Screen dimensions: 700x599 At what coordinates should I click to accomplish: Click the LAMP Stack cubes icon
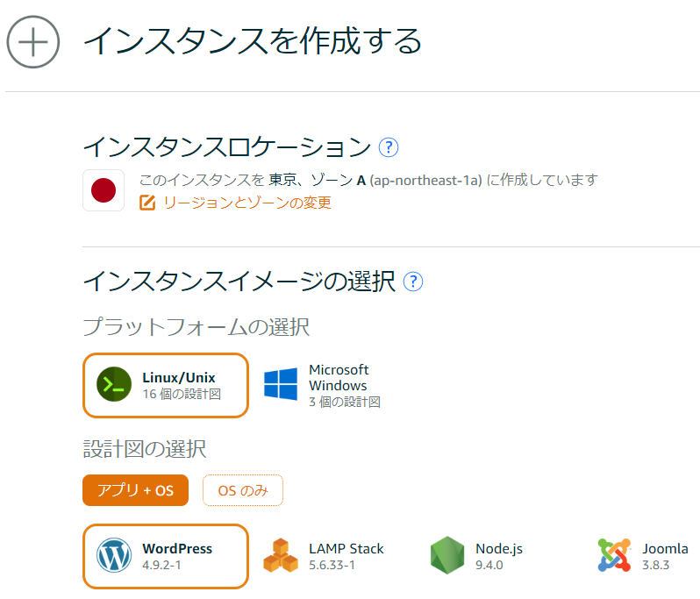click(281, 555)
